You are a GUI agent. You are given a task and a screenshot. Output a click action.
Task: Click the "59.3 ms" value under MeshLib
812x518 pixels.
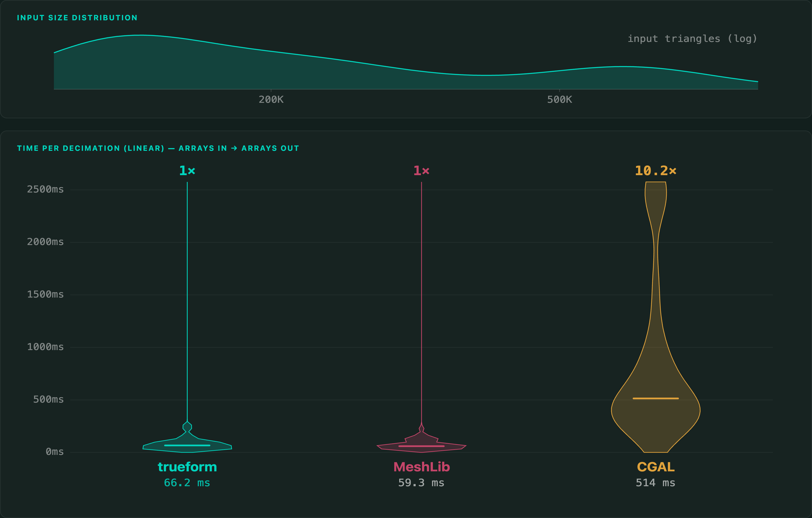[x=422, y=483]
